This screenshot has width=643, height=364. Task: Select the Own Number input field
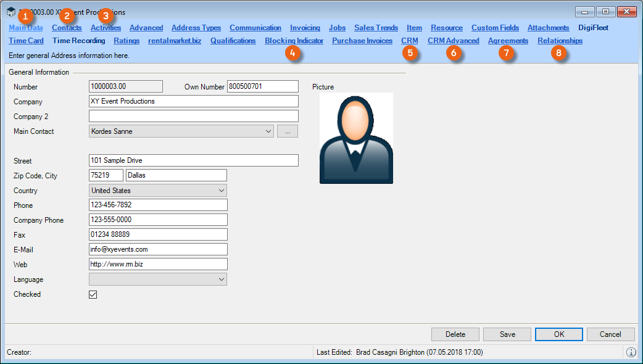[x=262, y=86]
